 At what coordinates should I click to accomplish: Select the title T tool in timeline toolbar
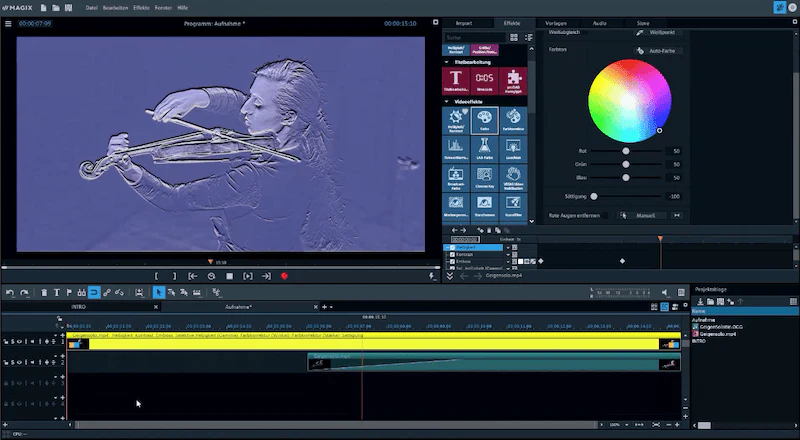57,292
